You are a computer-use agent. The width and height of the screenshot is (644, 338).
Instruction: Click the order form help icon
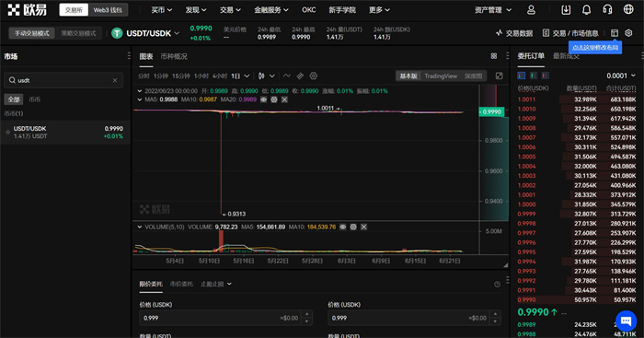[497, 285]
